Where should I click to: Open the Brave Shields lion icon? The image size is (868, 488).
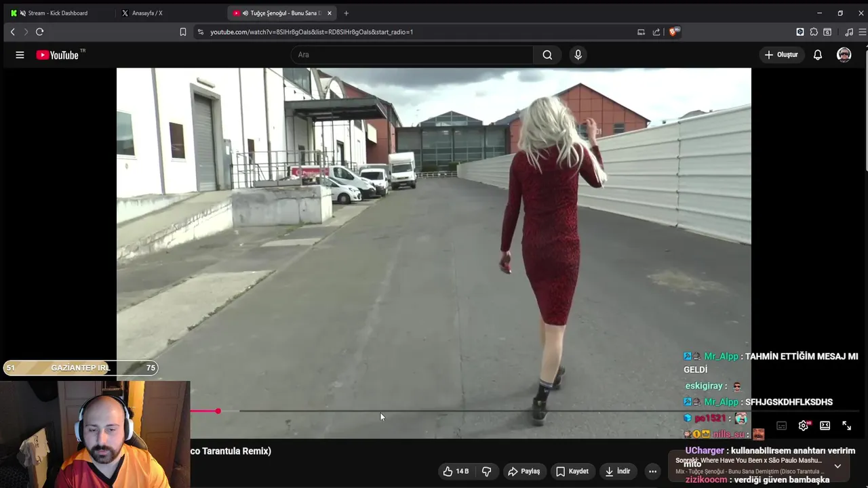tap(673, 32)
